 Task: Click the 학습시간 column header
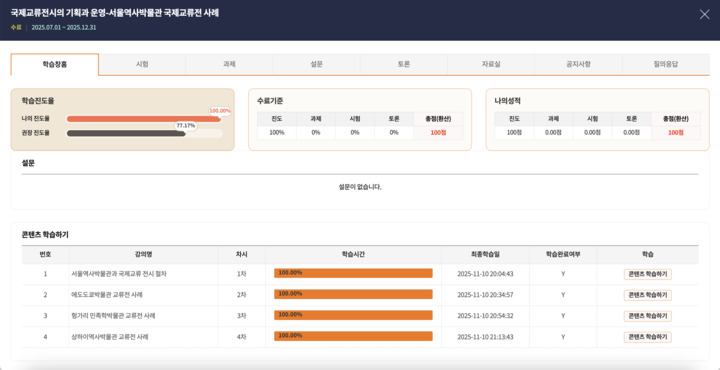353,254
